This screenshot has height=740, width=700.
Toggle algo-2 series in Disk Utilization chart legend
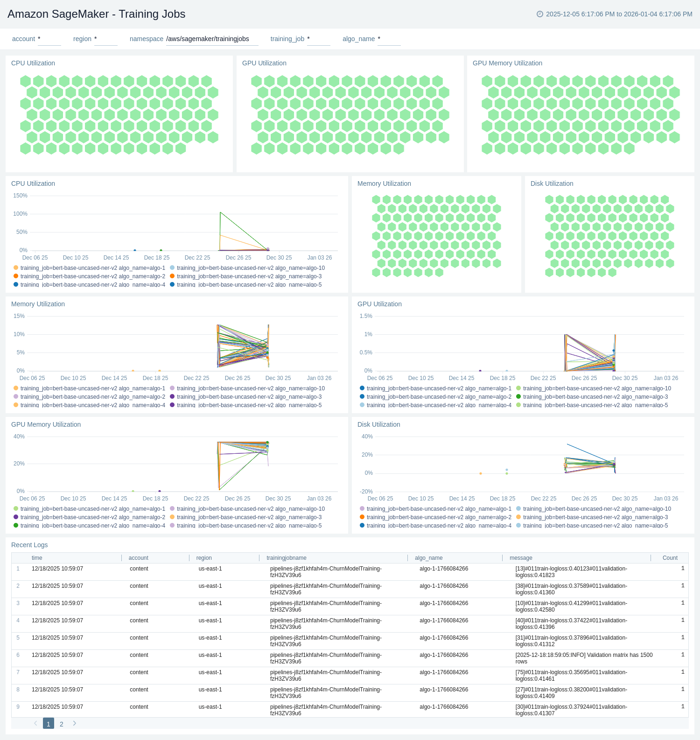pyautogui.click(x=439, y=517)
